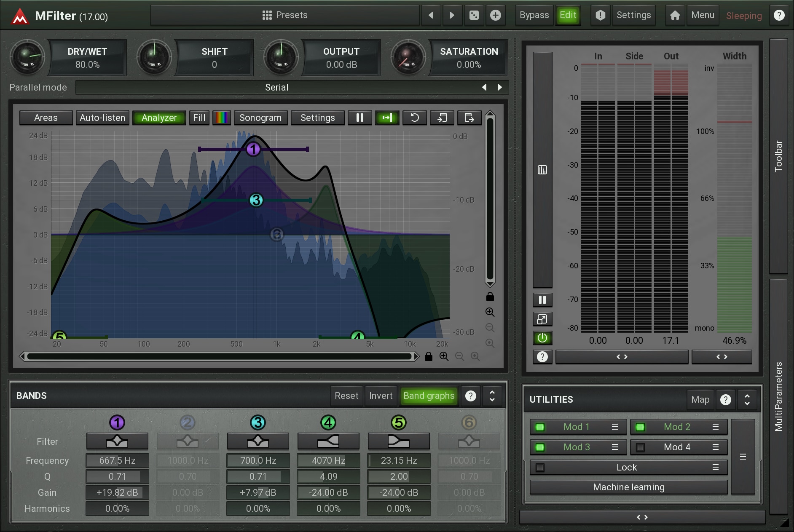This screenshot has width=794, height=532.
Task: Select band 1 filter type icon
Action: (117, 441)
